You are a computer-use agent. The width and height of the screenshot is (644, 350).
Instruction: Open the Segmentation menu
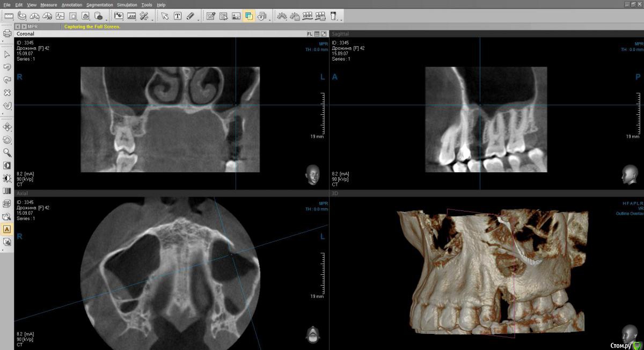tap(99, 5)
